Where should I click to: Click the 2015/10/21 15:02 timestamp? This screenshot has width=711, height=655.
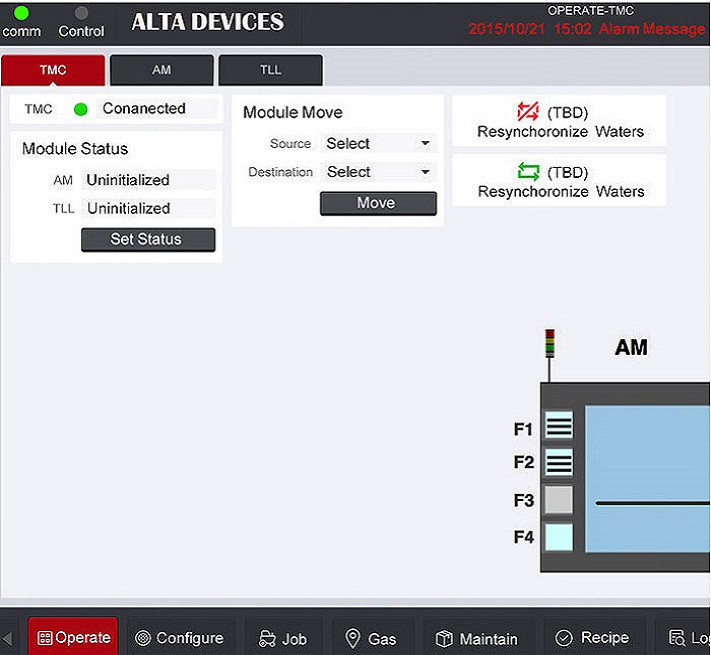tap(530, 29)
